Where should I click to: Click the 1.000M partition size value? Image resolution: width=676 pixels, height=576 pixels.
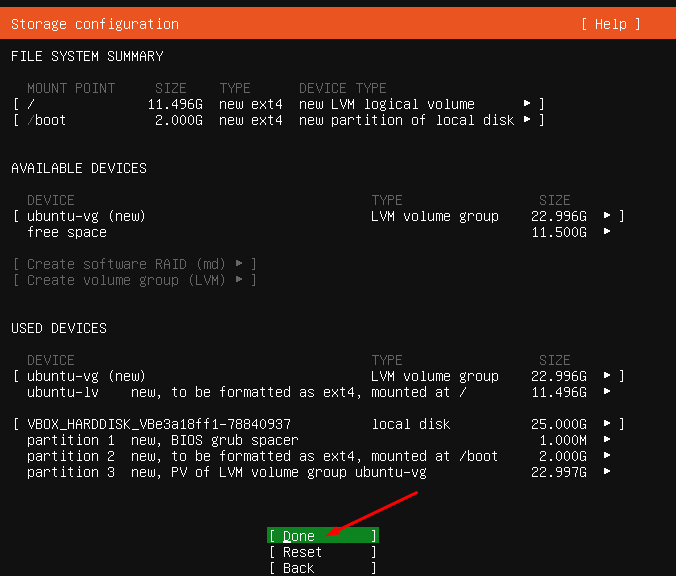(x=563, y=440)
